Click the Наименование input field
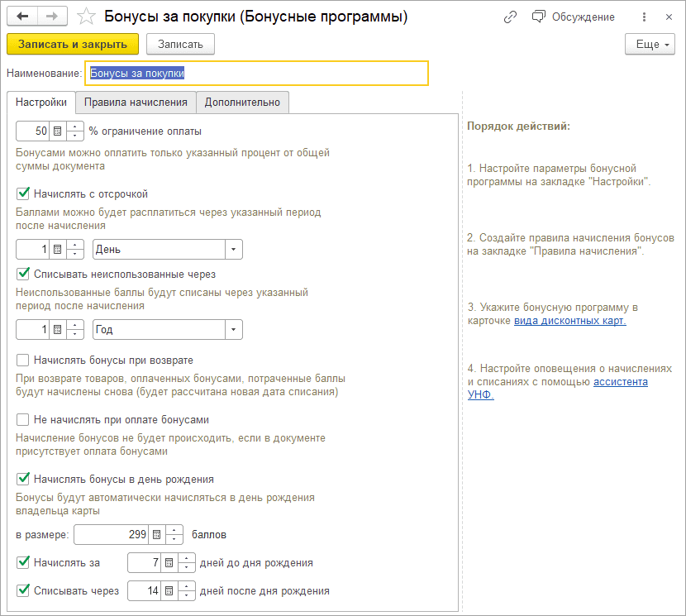 tap(256, 73)
